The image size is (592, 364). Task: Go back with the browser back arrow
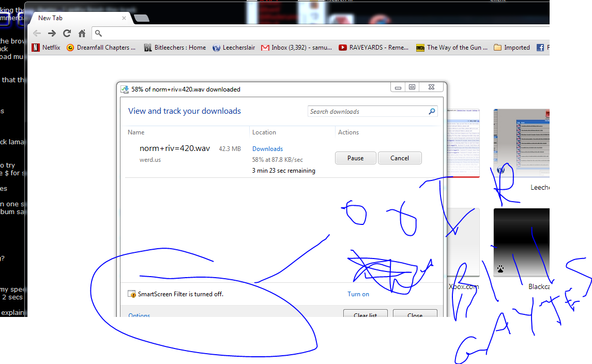[x=37, y=33]
